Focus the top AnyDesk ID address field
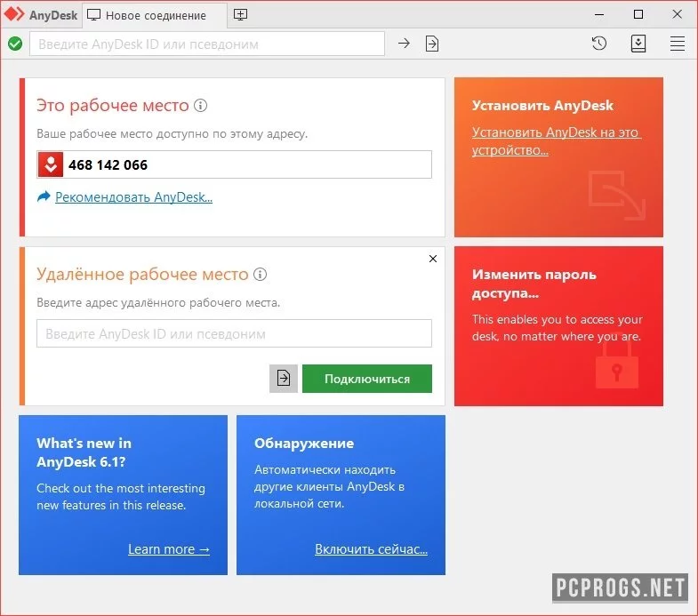Image resolution: width=698 pixels, height=616 pixels. tap(207, 44)
